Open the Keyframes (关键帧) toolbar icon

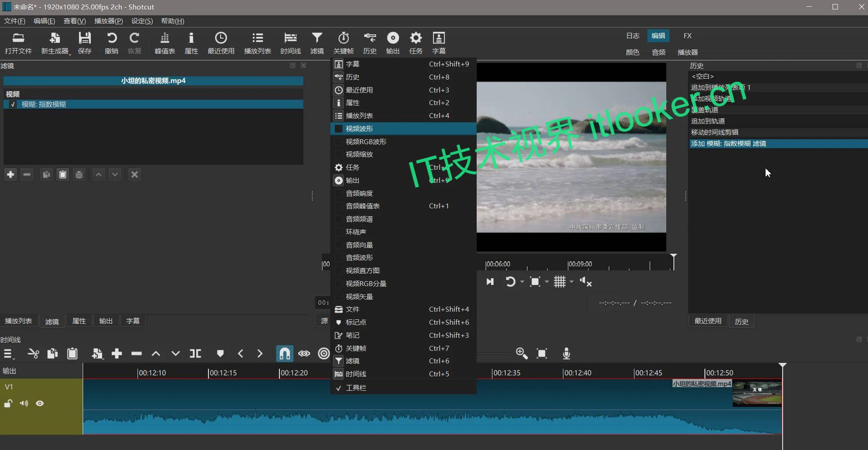coord(343,43)
